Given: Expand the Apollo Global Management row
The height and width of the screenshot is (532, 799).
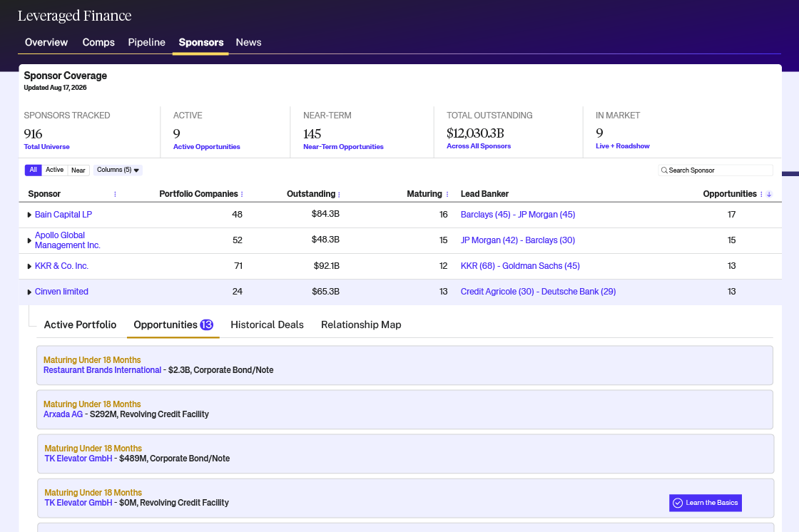Looking at the screenshot, I should coord(29,240).
